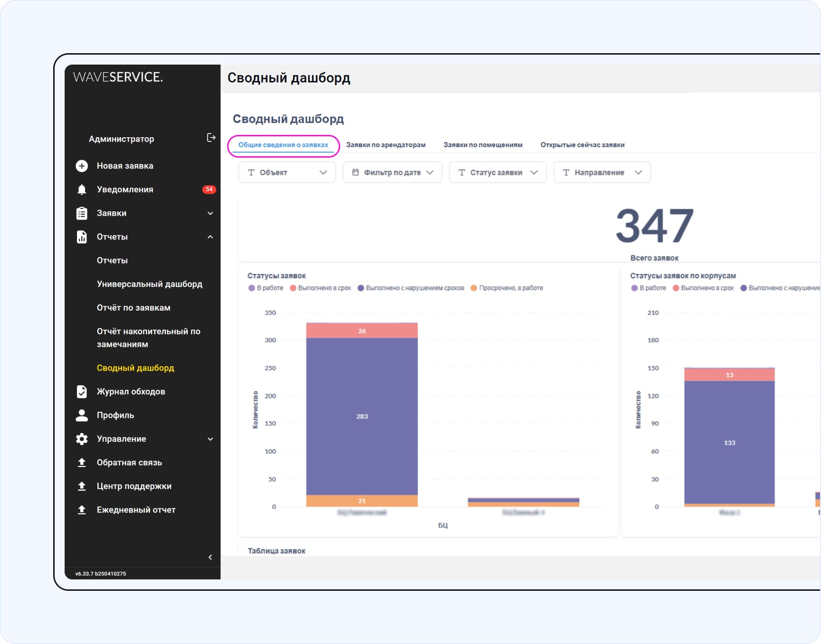Click the upload icon for Центр поддержки
This screenshot has width=821, height=644.
coord(82,486)
